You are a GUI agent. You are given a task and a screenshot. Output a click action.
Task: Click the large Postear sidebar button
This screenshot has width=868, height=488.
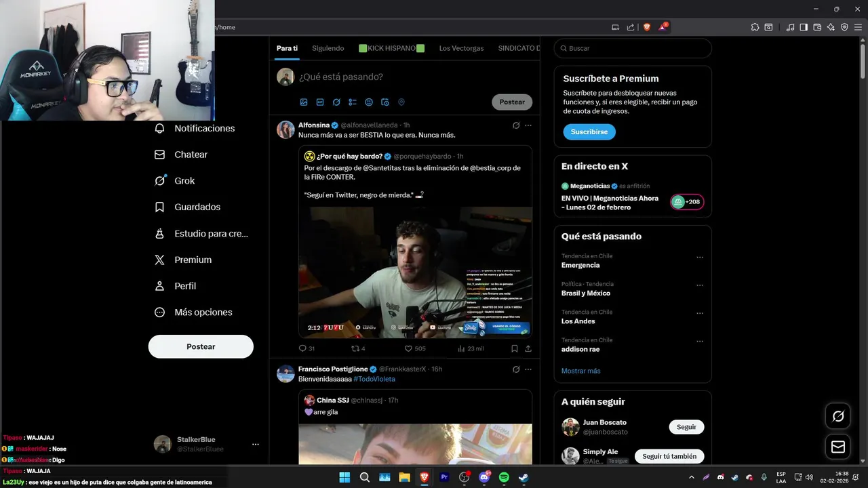pos(201,346)
